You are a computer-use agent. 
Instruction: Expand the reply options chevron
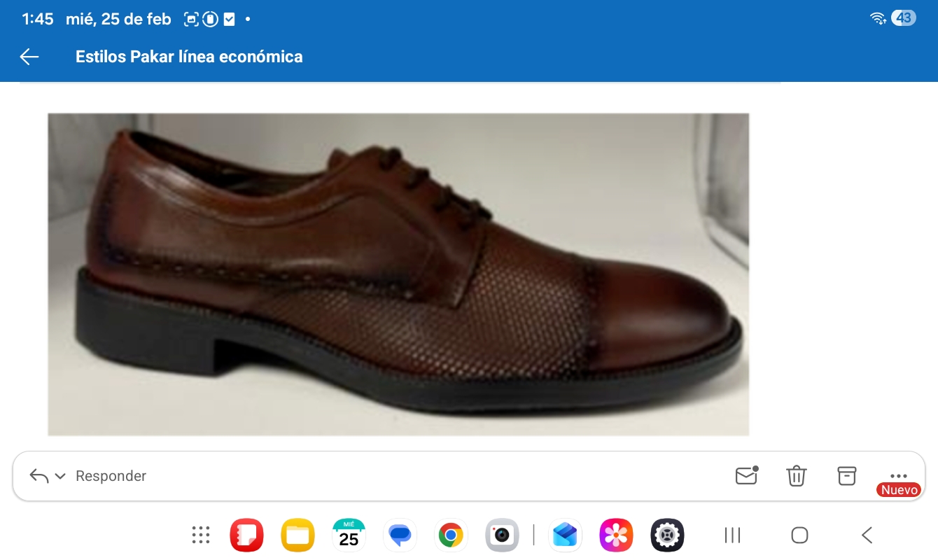click(60, 476)
